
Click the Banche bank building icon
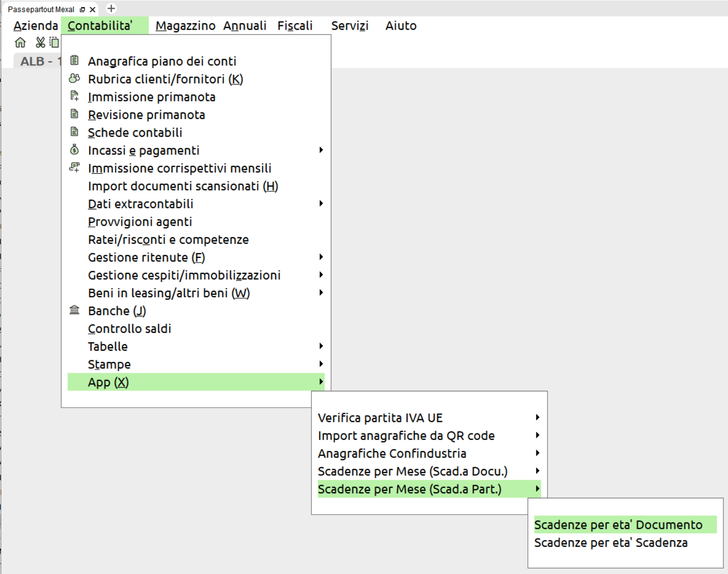(x=74, y=310)
